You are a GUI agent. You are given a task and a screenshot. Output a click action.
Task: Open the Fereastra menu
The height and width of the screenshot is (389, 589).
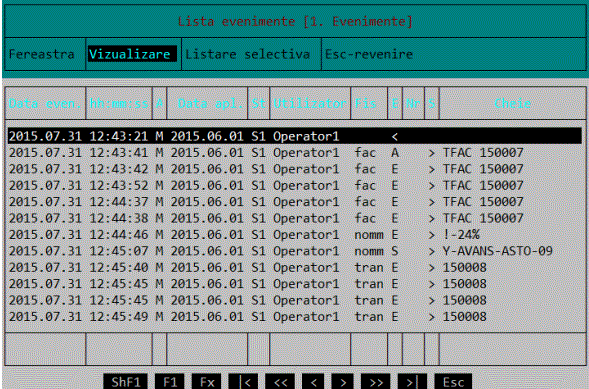(42, 54)
